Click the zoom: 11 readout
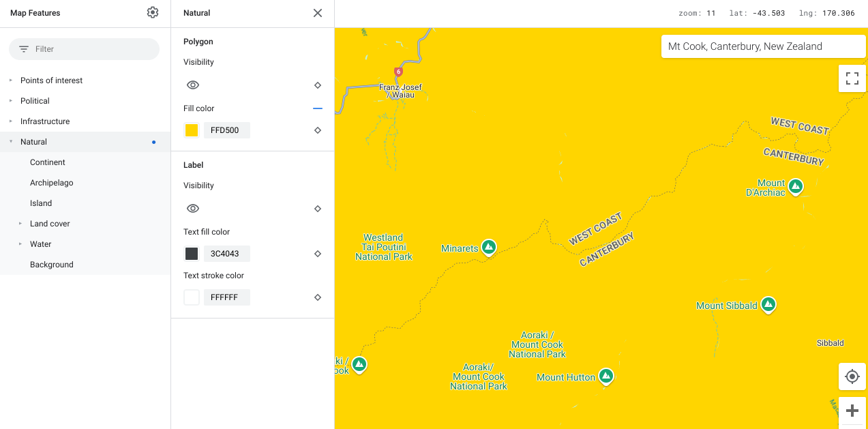This screenshot has width=868, height=429. tap(697, 13)
